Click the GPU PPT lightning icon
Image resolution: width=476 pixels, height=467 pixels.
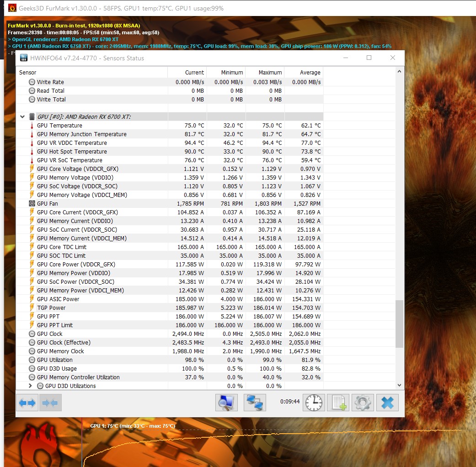(x=32, y=316)
